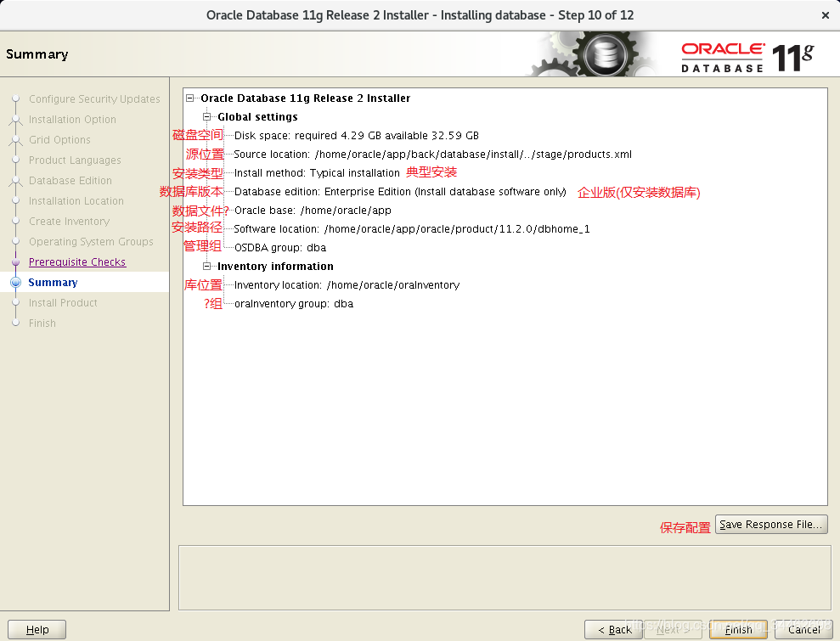Select 'Database edition: Enterprise Edition' row

point(400,192)
